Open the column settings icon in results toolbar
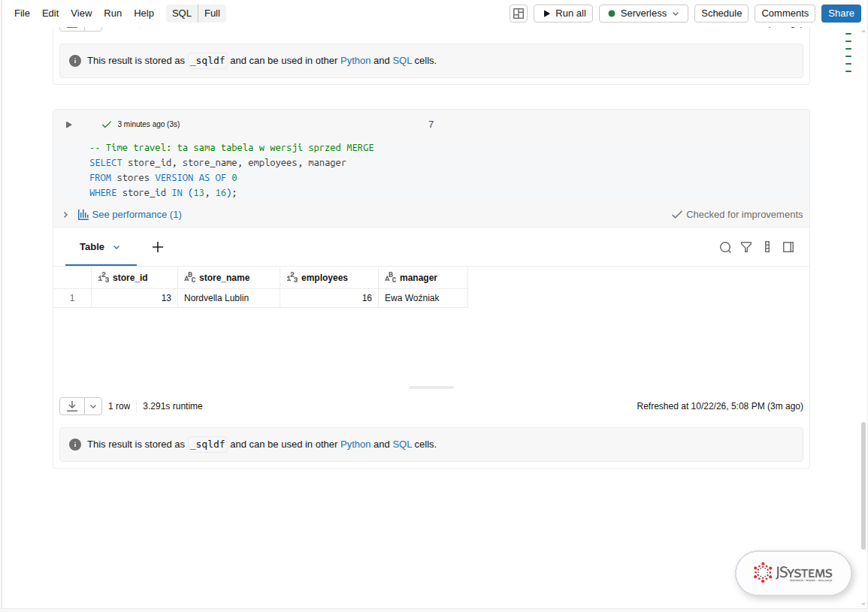Viewport: 868px width, 612px height. click(767, 247)
